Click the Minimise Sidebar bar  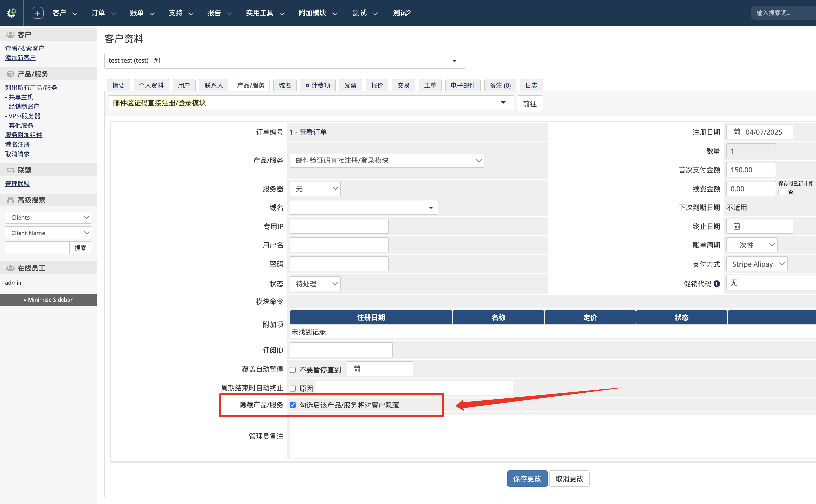[x=48, y=299]
